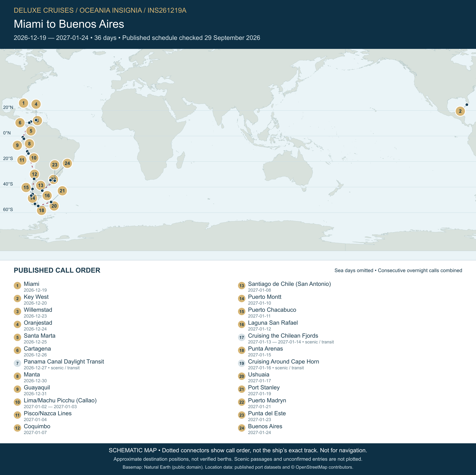
Task: Click map marker 23 for Punta del Este
Action: (54, 165)
